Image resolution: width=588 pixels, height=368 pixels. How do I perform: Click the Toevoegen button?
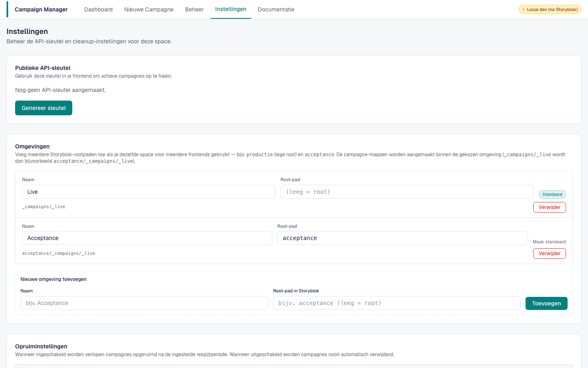[546, 303]
